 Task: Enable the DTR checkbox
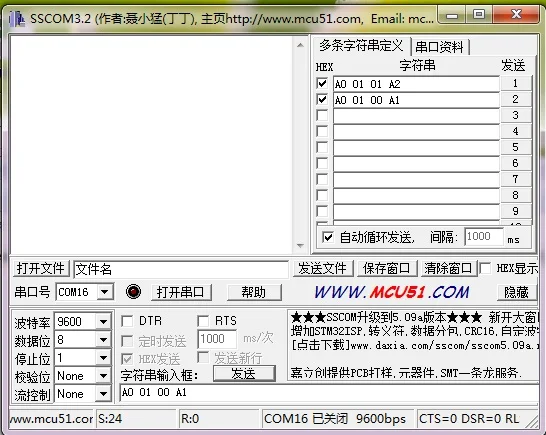[x=127, y=321]
